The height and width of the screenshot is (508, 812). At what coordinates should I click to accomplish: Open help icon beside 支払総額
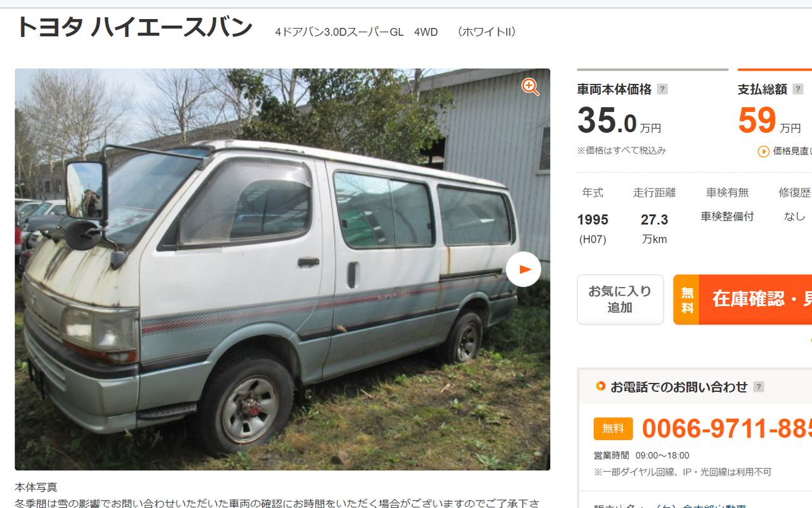pyautogui.click(x=798, y=90)
